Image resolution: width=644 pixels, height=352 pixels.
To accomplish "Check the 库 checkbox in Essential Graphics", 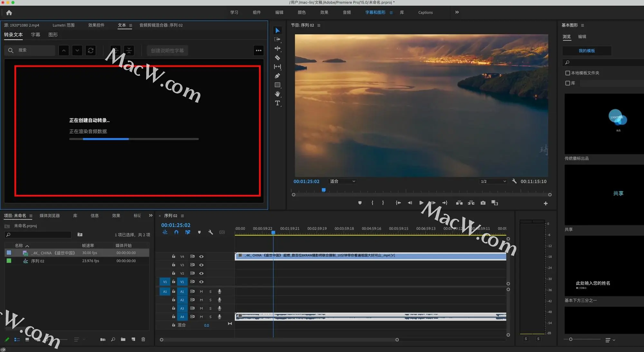I will pyautogui.click(x=568, y=83).
